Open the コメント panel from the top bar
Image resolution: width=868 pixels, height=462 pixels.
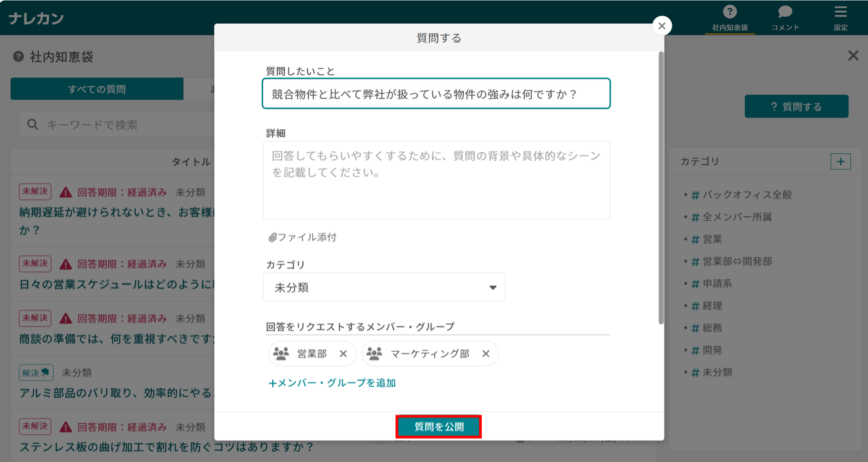tap(785, 12)
